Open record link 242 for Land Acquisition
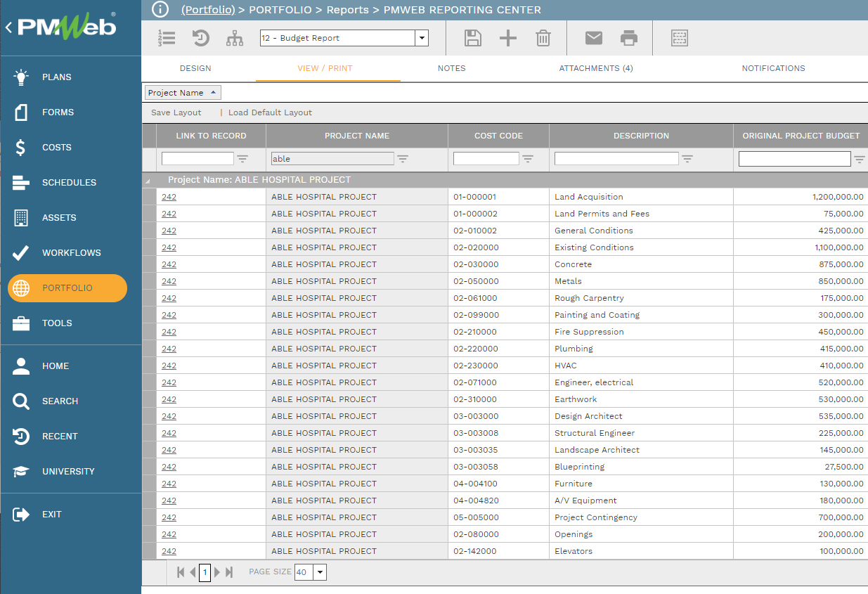Screen dimensions: 868x594 coord(169,197)
